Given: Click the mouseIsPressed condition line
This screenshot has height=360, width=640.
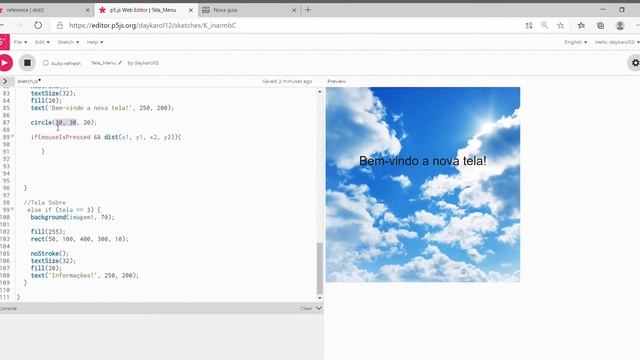Looking at the screenshot, I should [106, 137].
